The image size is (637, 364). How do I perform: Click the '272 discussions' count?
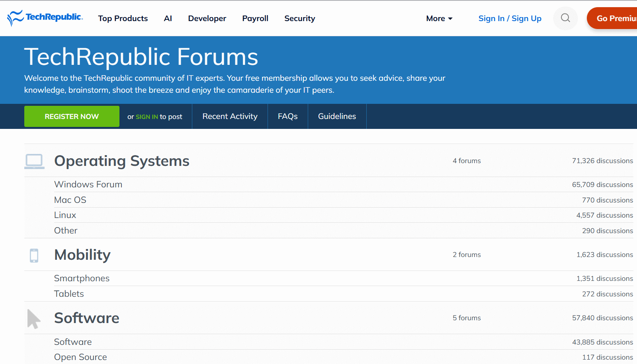(x=608, y=294)
